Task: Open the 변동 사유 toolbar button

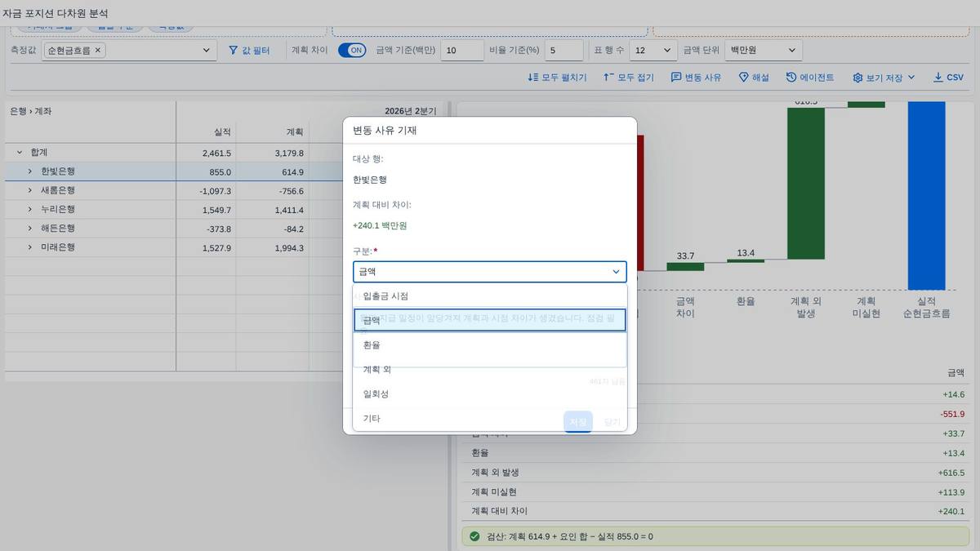Action: click(697, 78)
